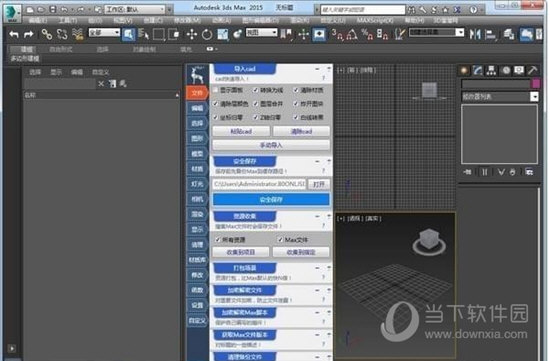
Task: Open the Hierarchy panel icon
Action: 491,71
